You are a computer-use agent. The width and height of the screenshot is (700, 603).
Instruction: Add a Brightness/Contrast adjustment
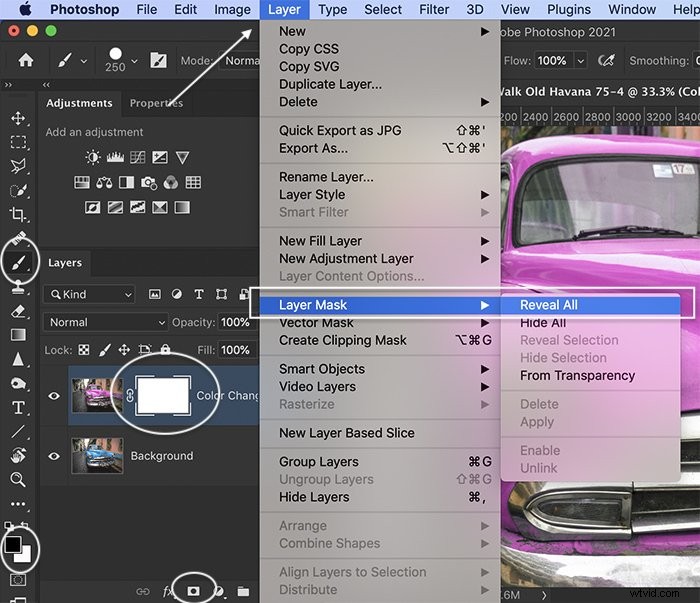click(x=93, y=157)
